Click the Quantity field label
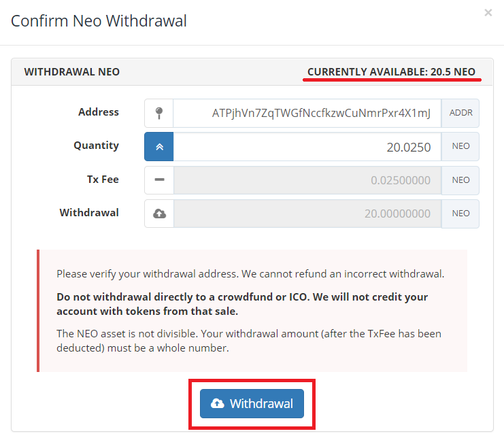Screen dimensions: 504x440 tap(96, 146)
